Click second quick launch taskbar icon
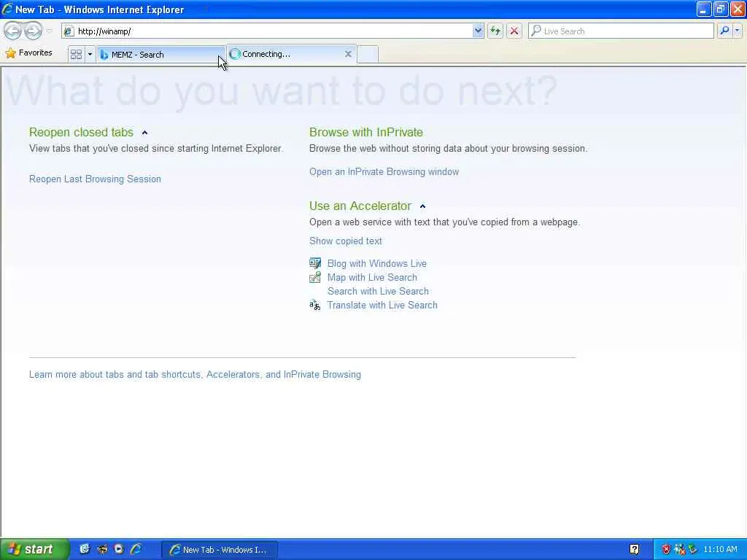The width and height of the screenshot is (747, 560). (x=102, y=549)
